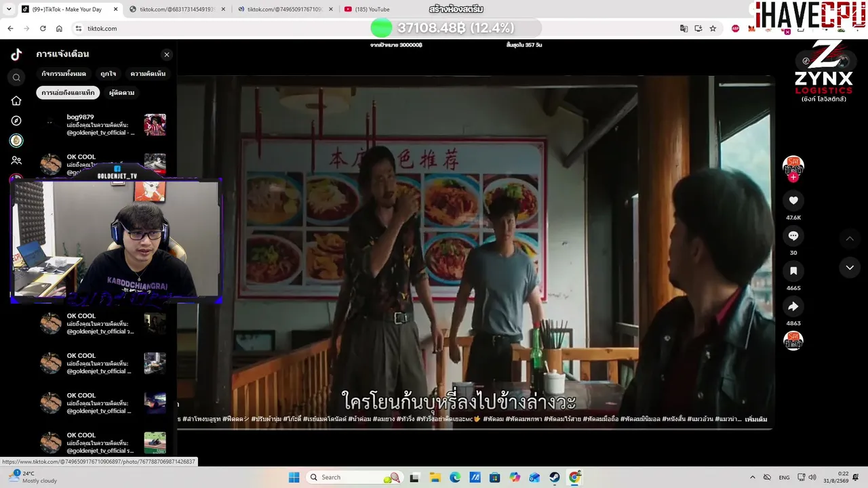
Task: Open the #แมวอ้วน hashtag link
Action: [700, 420]
